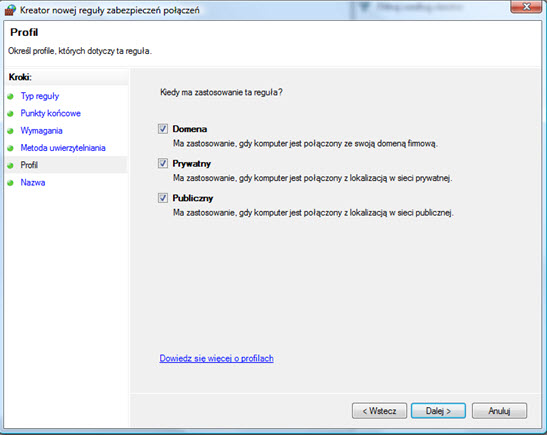Image resolution: width=547 pixels, height=435 pixels.
Task: Click the firewall wizard title bar icon
Action: coord(10,10)
